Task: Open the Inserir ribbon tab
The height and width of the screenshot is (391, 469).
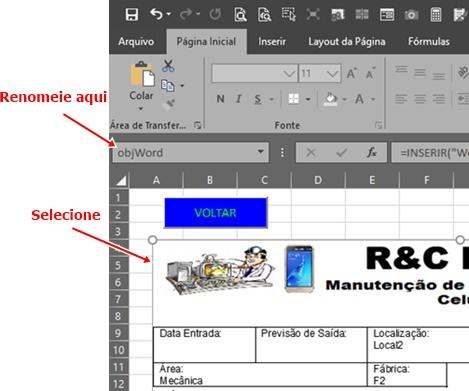Action: 272,42
